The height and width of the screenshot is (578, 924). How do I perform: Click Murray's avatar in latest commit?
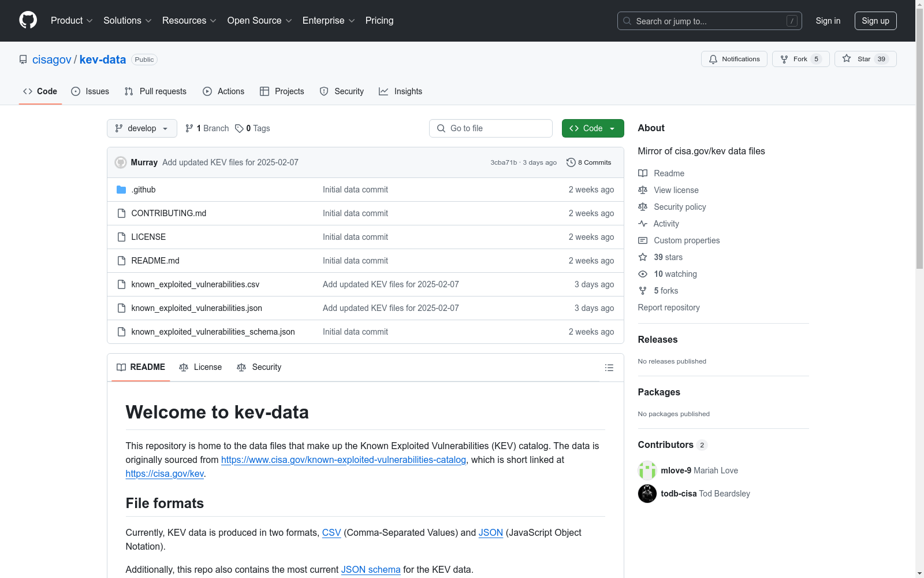point(121,162)
